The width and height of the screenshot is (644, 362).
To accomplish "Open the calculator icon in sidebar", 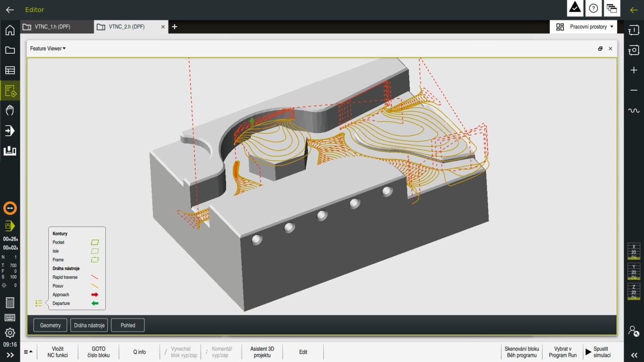I will [x=10, y=303].
